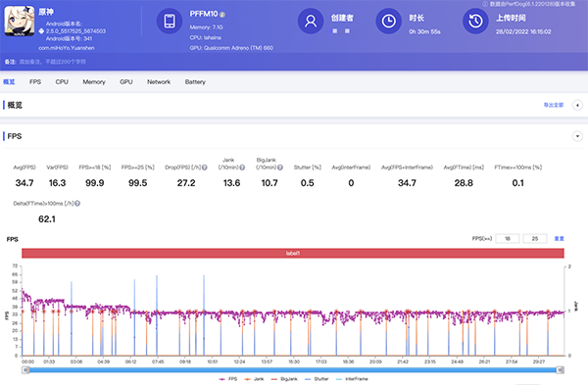
Task: Click info icon next to PFFM10
Action: (222, 15)
